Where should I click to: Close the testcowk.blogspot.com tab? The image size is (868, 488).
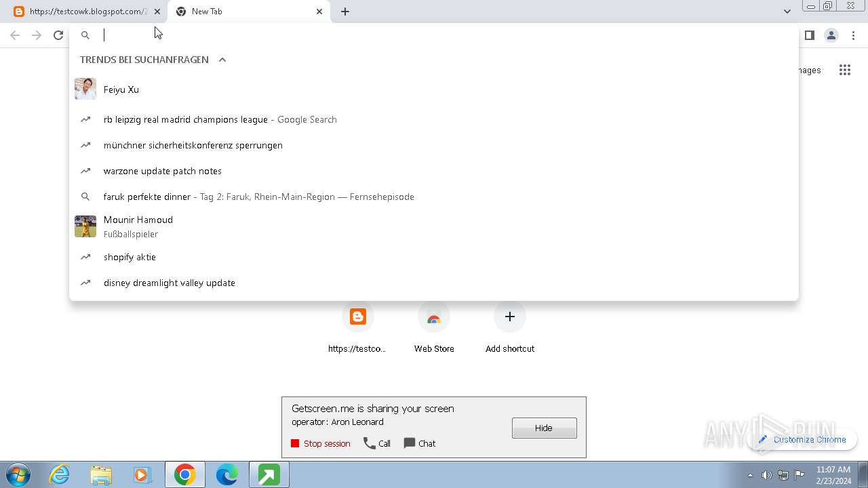(157, 12)
